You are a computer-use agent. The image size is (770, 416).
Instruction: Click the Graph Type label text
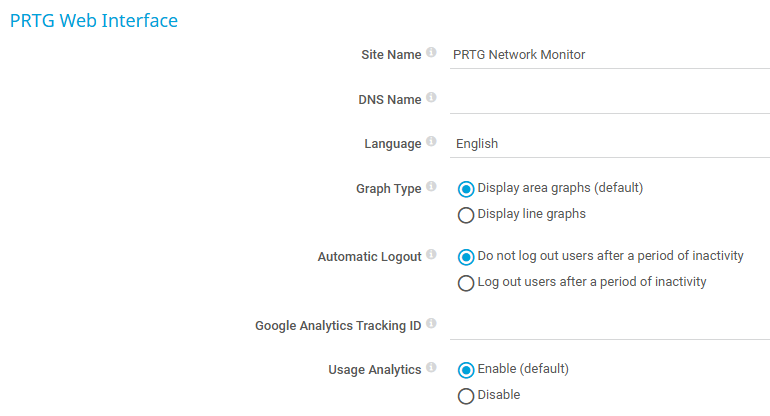tap(388, 188)
